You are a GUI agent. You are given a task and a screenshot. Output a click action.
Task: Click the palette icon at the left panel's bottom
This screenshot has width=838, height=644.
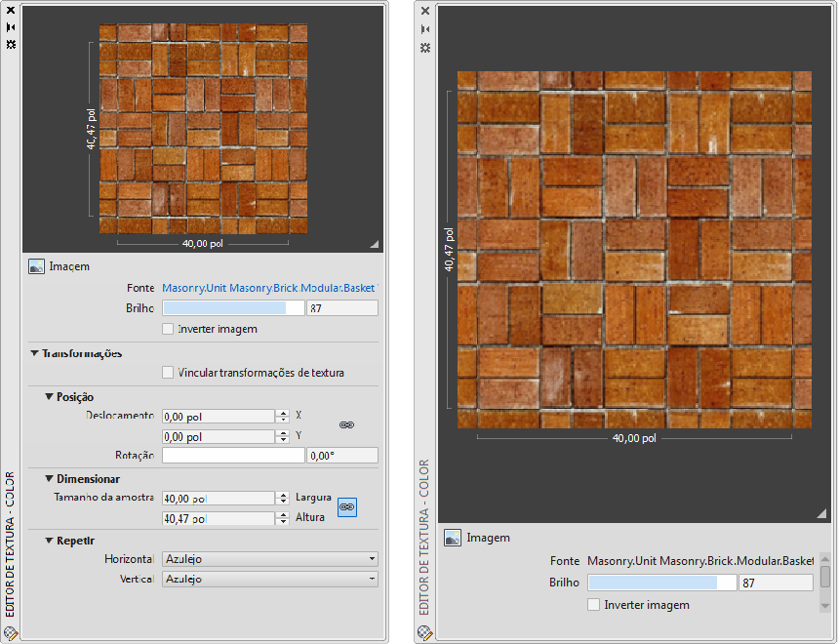click(x=11, y=631)
